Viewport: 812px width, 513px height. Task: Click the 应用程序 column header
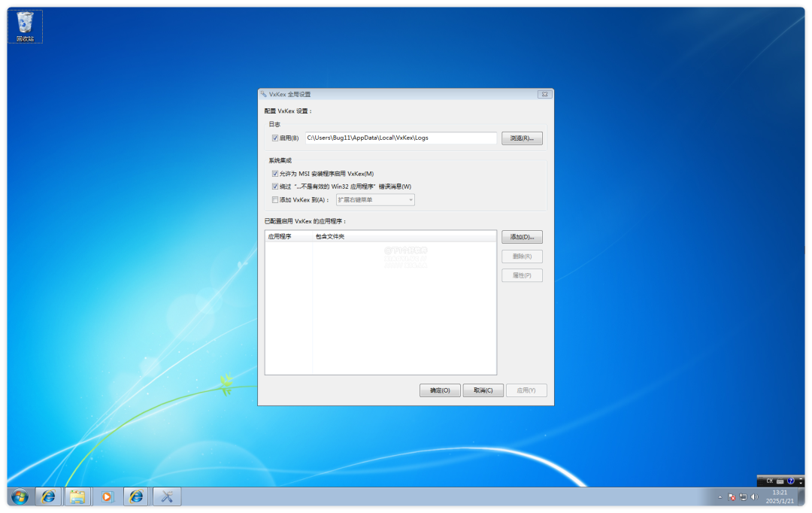tap(289, 236)
